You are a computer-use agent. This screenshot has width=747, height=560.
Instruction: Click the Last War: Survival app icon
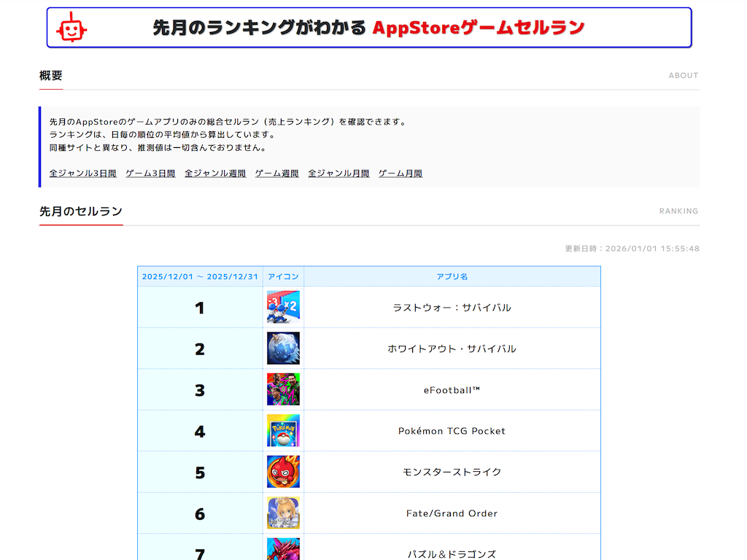pos(283,307)
